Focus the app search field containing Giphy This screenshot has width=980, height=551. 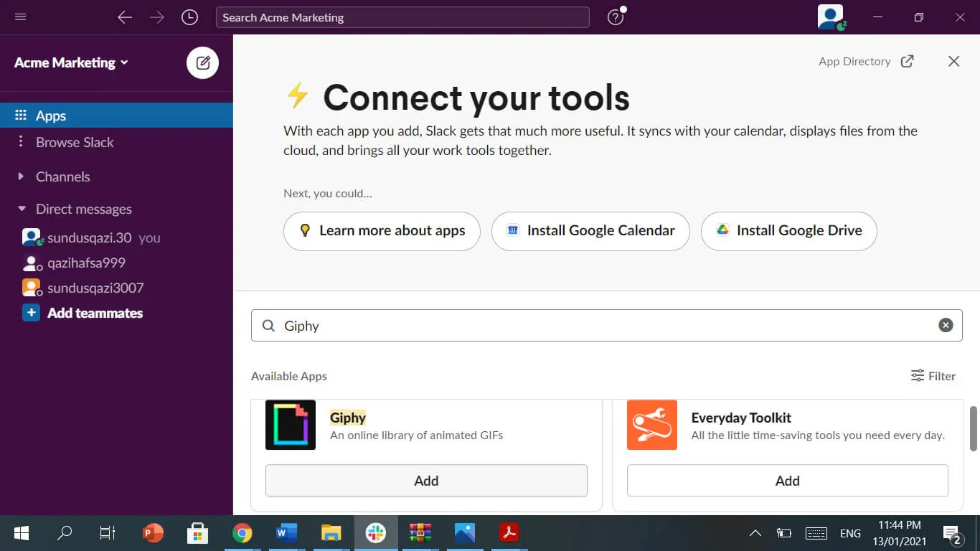pos(606,326)
